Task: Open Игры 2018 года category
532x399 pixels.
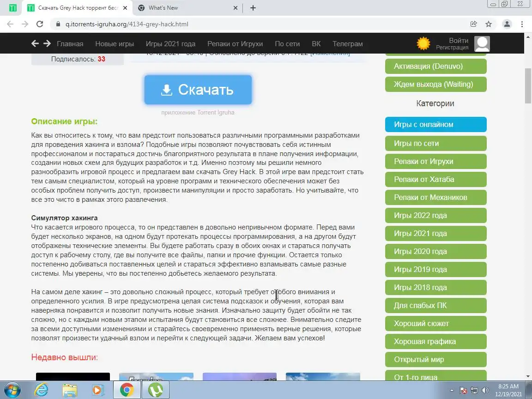Action: point(435,287)
